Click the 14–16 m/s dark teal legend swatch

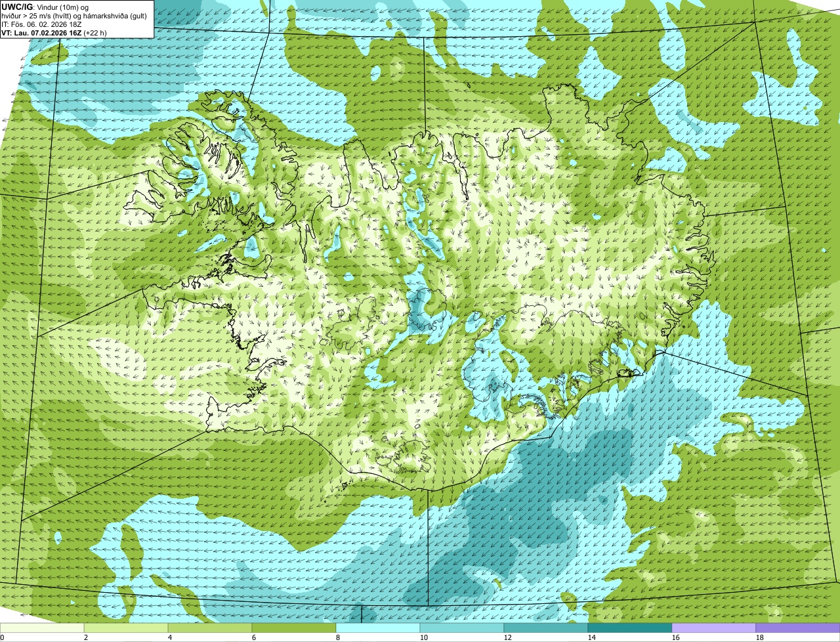coord(630,628)
